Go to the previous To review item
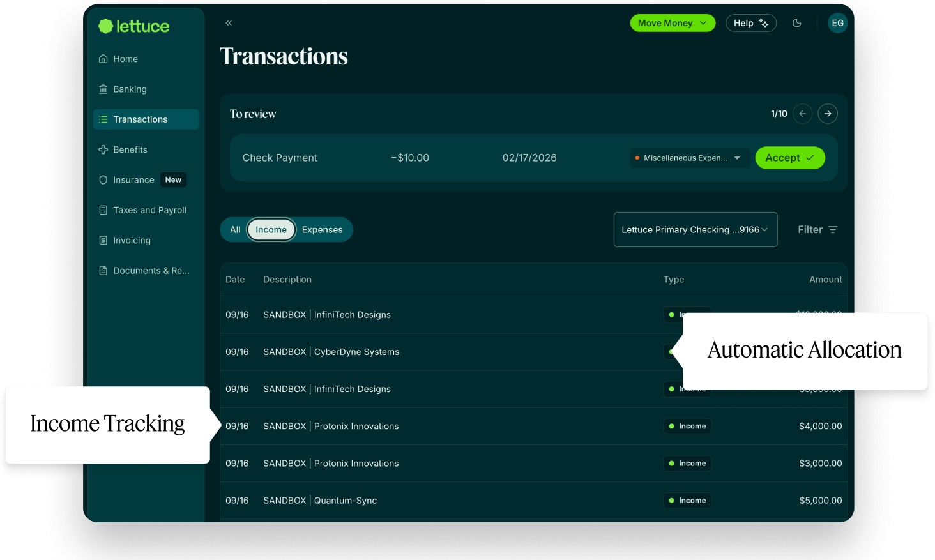The height and width of the screenshot is (560, 935). coord(803,114)
